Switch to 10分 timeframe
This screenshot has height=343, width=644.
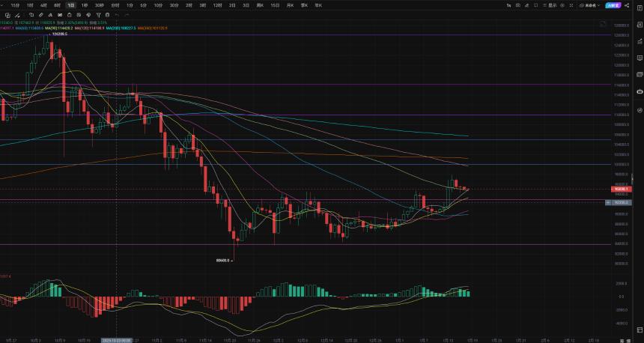coord(158,5)
